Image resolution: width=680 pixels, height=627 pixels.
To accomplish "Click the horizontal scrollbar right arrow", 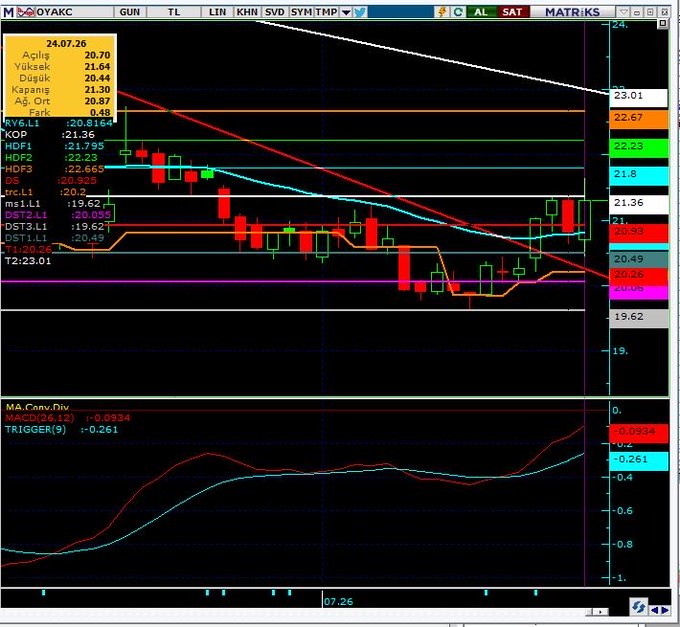I will pos(601,612).
